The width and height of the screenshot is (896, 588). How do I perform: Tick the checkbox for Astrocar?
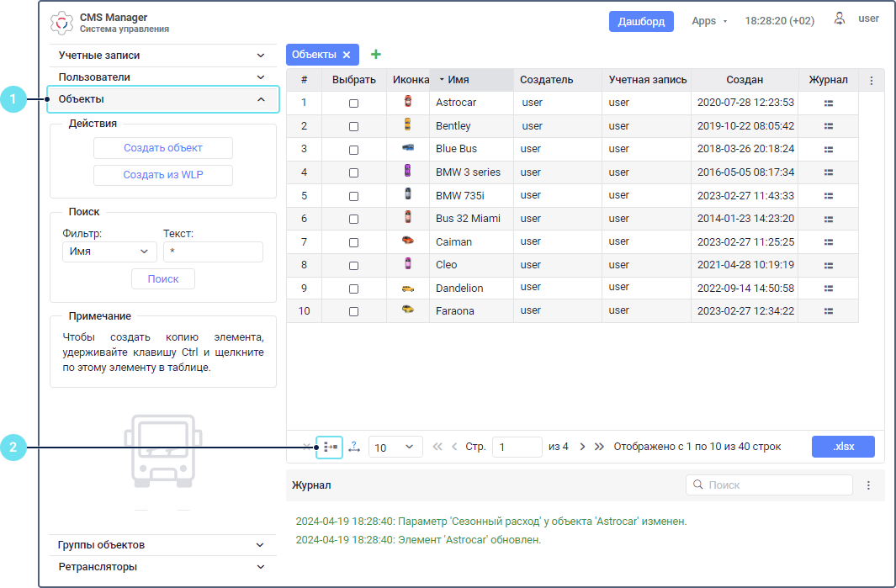tap(353, 103)
